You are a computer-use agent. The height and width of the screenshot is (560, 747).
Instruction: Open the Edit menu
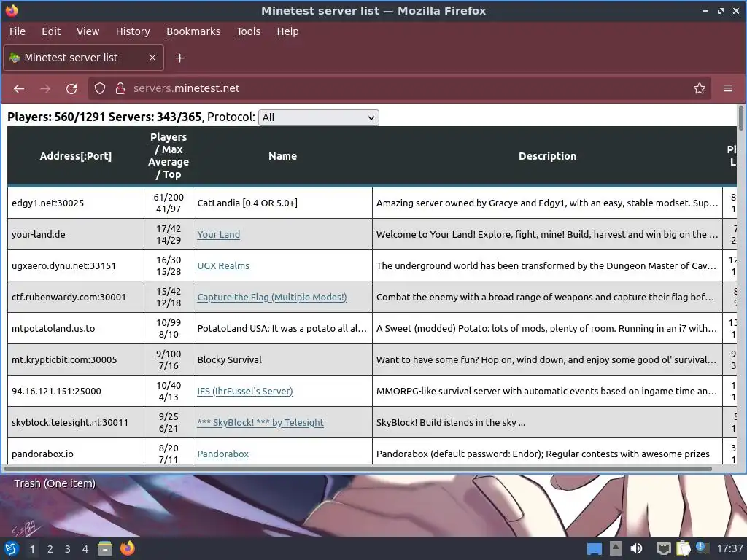tap(51, 31)
